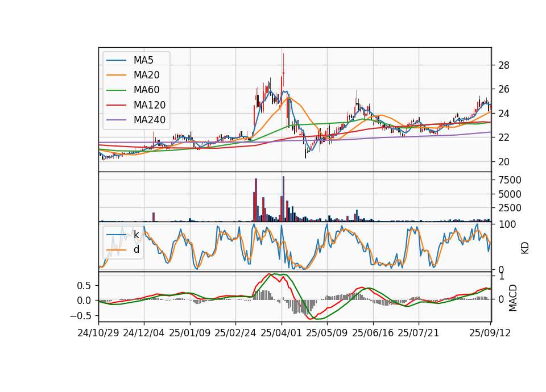Click the MA60 legend label
The height and width of the screenshot is (392, 546).
146,90
